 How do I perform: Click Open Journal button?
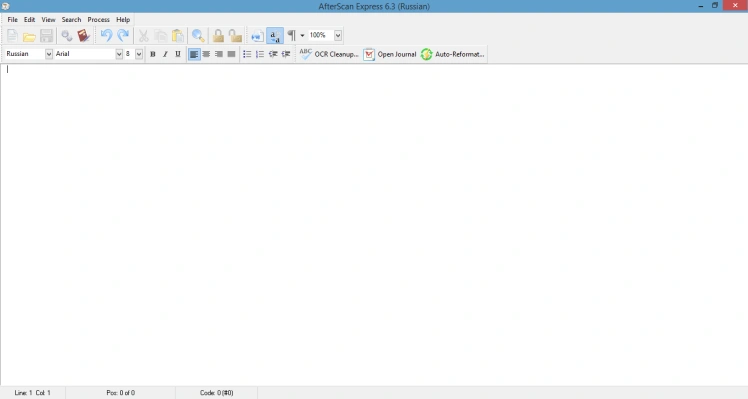pos(390,54)
